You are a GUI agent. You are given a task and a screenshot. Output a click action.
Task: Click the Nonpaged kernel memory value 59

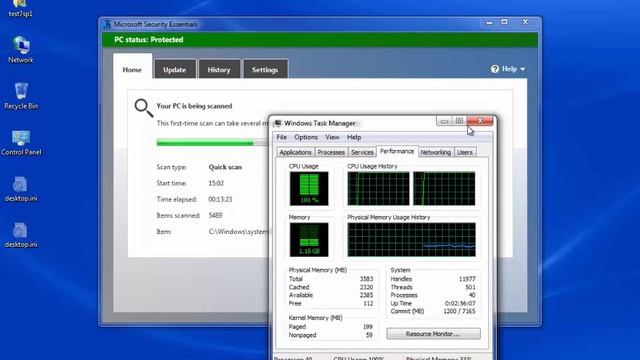pyautogui.click(x=369, y=335)
